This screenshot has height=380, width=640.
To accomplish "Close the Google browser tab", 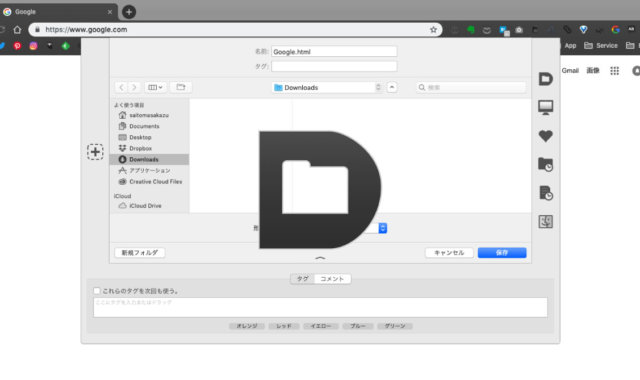I will tap(110, 12).
